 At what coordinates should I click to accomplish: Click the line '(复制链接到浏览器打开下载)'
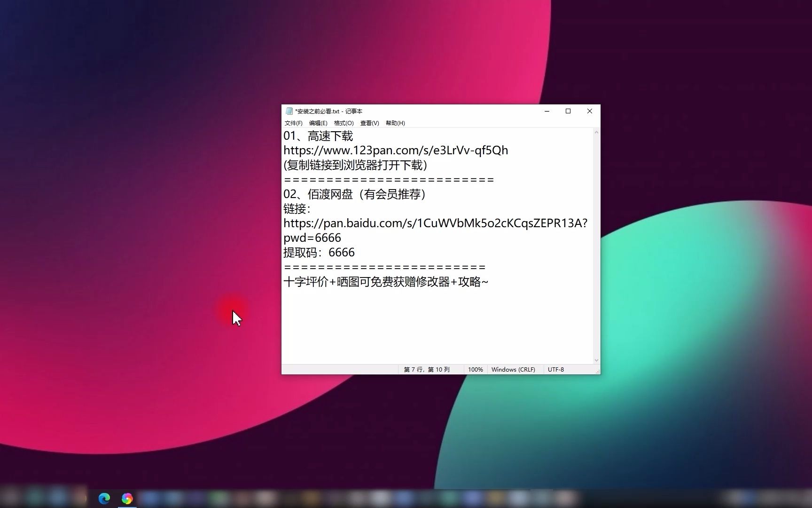coord(355,165)
